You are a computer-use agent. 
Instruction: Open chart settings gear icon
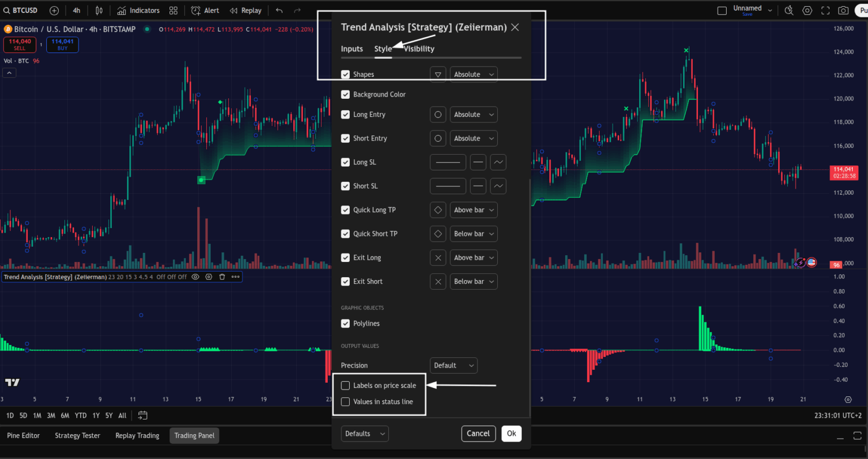point(808,10)
